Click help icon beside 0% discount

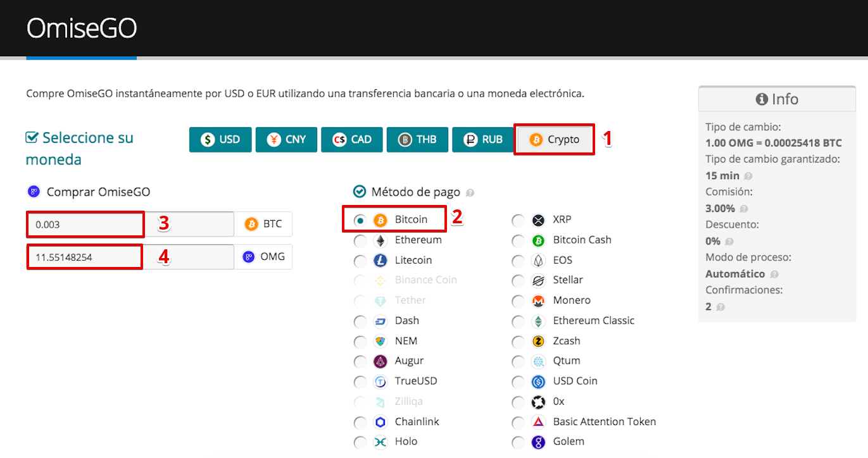point(729,242)
